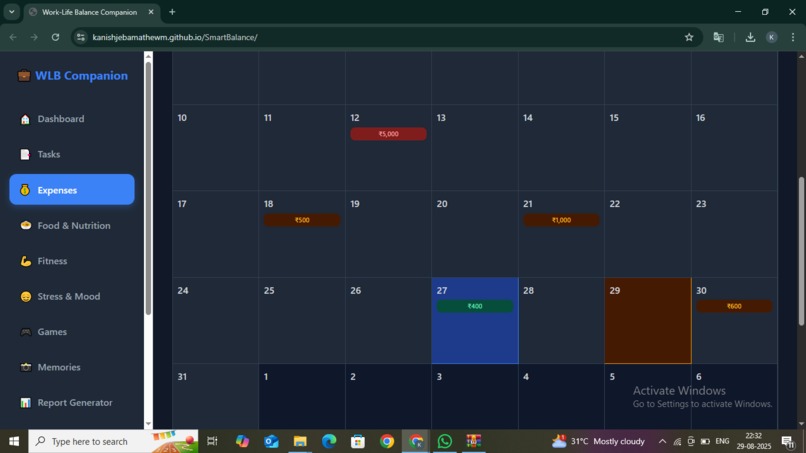Screen dimensions: 806x453
Task: Open Task View on taskbar
Action: pos(212,441)
